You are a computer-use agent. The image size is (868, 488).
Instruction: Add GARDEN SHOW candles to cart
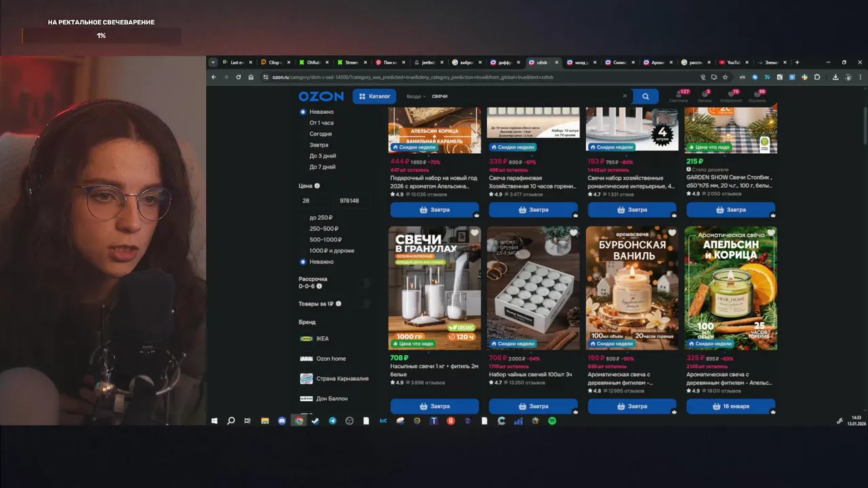pos(730,209)
